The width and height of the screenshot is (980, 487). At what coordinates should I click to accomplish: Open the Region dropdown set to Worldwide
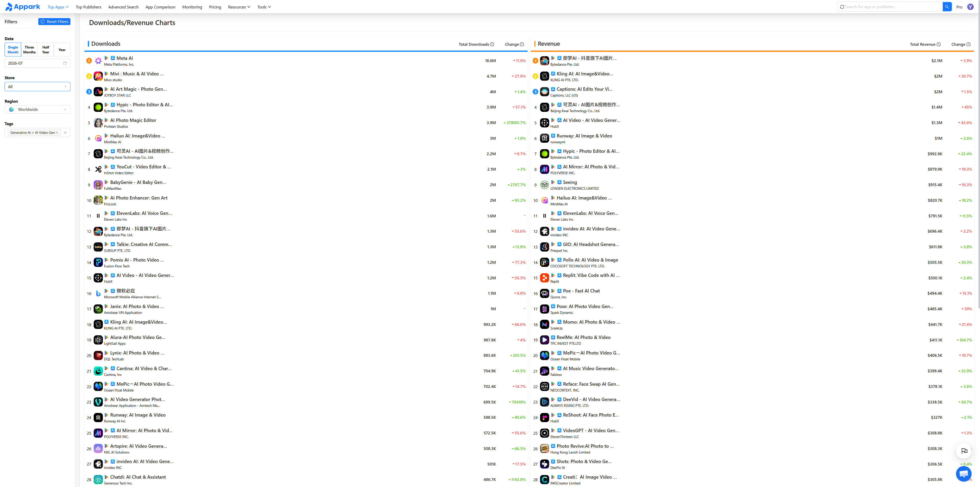(x=37, y=110)
